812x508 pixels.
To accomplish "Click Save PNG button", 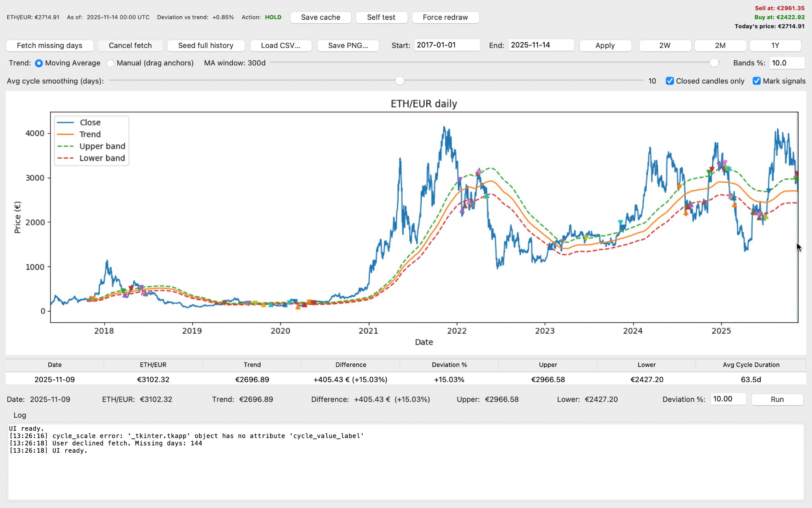I will [348, 46].
